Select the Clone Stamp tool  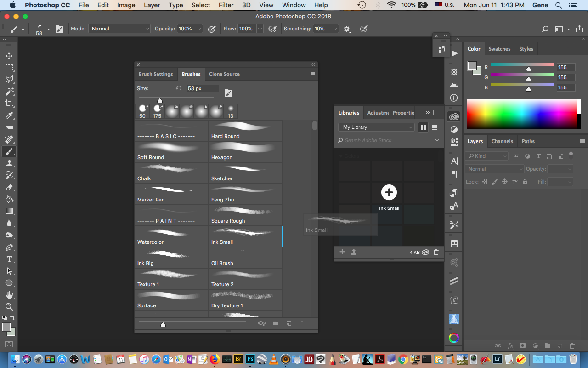(x=9, y=163)
